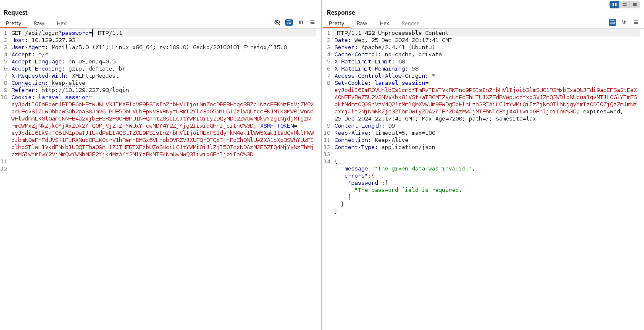Image resolution: width=644 pixels, height=330 pixels.
Task: Click 'Connection: keep-alive' in the Request
Action: pos(48,83)
